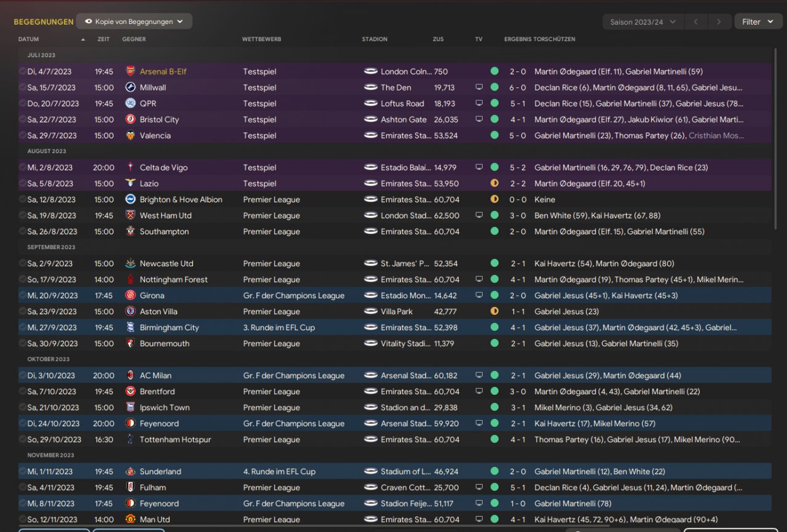Toggle the check mark beside Mi, 20/9/2023
The image size is (787, 532).
pos(23,295)
